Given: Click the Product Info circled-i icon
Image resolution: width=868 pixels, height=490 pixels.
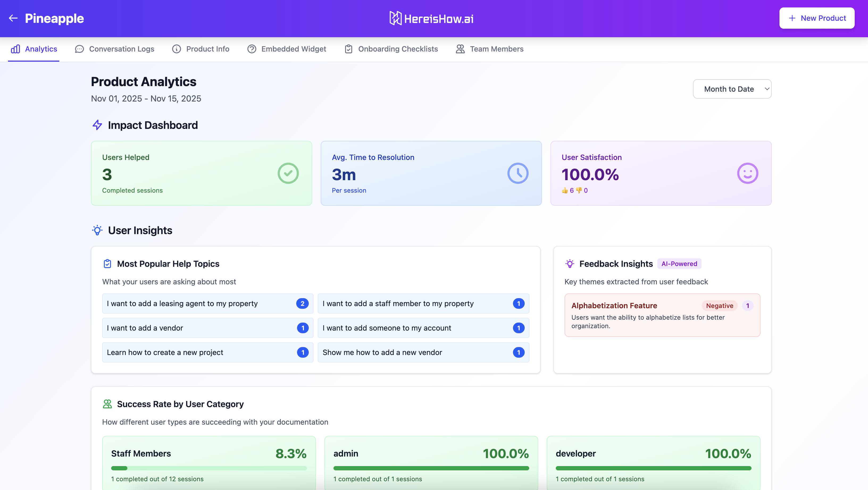Looking at the screenshot, I should pyautogui.click(x=177, y=49).
